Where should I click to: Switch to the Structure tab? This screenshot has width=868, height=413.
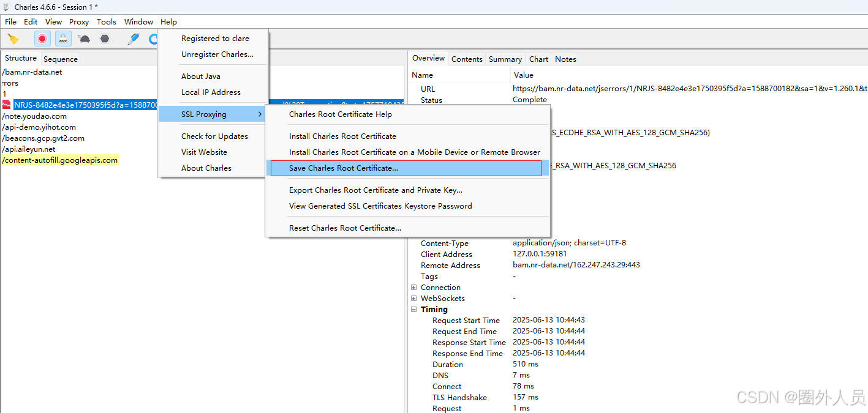[21, 58]
